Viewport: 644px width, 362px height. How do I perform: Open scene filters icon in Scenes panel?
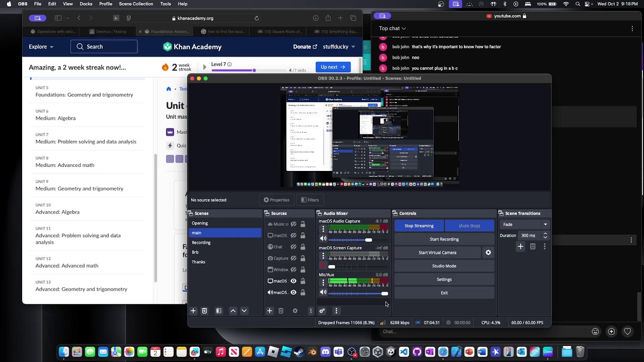[x=218, y=311]
